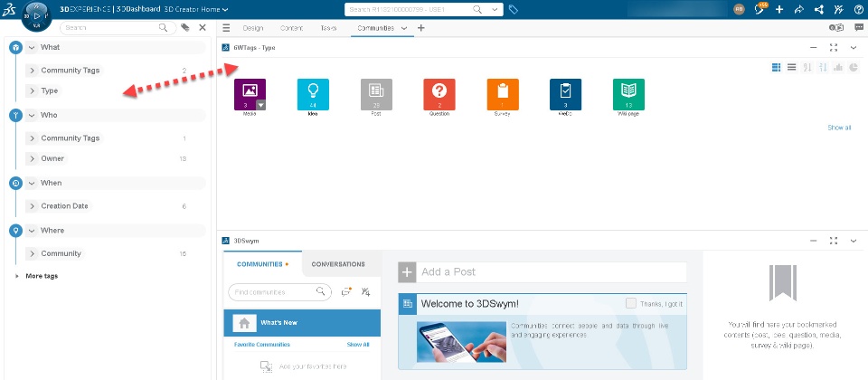Screen dimensions: 868x380
Task: Sort tags descending by count
Action: (823, 67)
